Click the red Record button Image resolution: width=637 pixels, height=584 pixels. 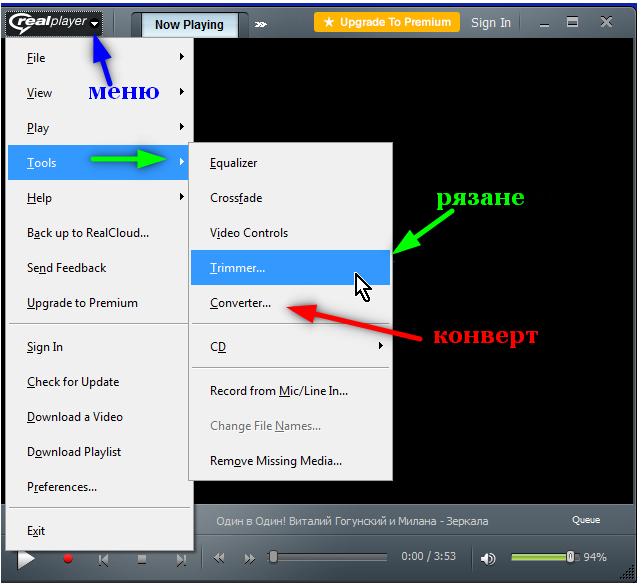coord(68,559)
